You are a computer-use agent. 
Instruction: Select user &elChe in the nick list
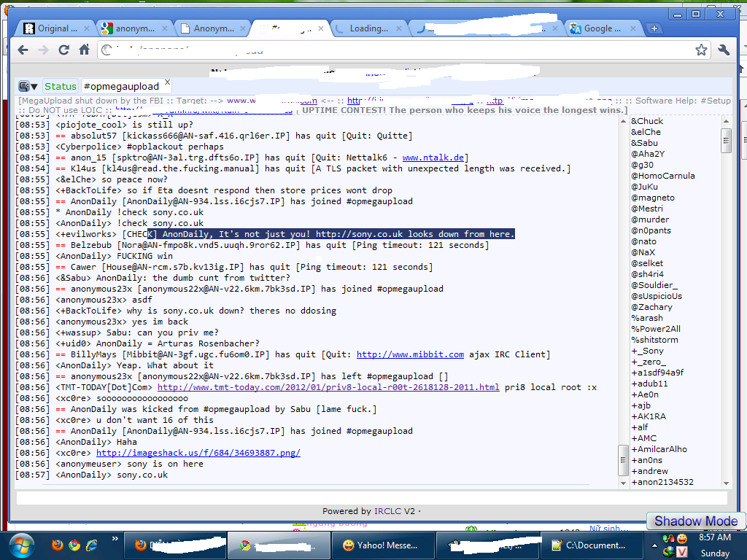tap(646, 132)
